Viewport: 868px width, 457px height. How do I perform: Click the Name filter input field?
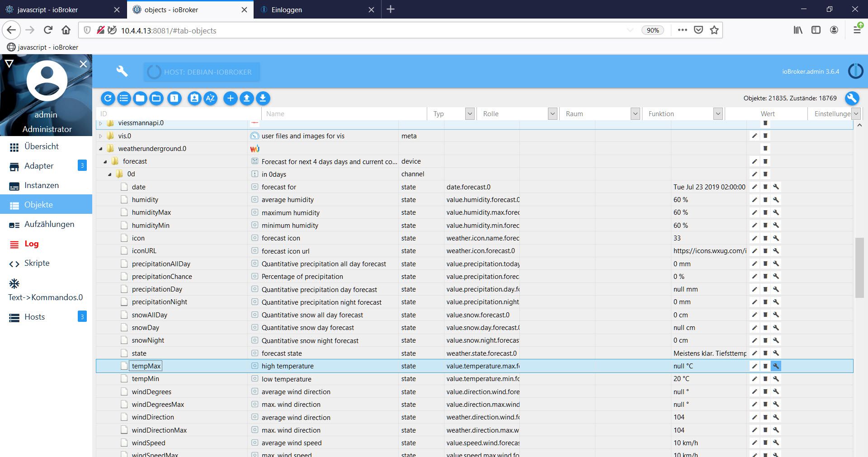point(345,114)
